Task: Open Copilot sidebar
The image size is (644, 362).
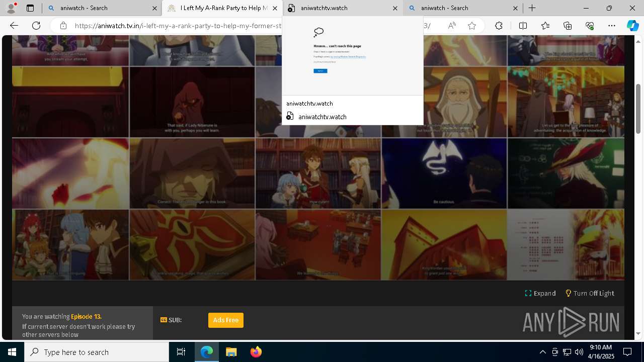Action: [632, 26]
